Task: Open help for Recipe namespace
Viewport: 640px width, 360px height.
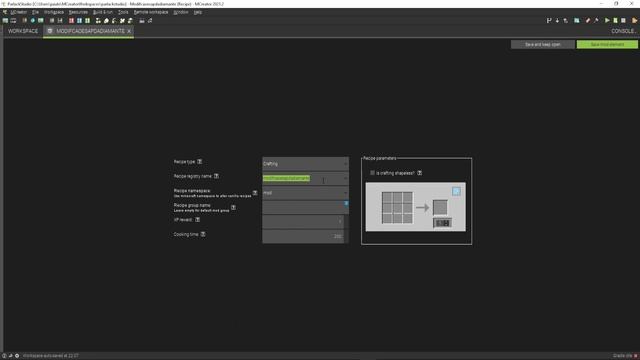Action: pos(255,193)
